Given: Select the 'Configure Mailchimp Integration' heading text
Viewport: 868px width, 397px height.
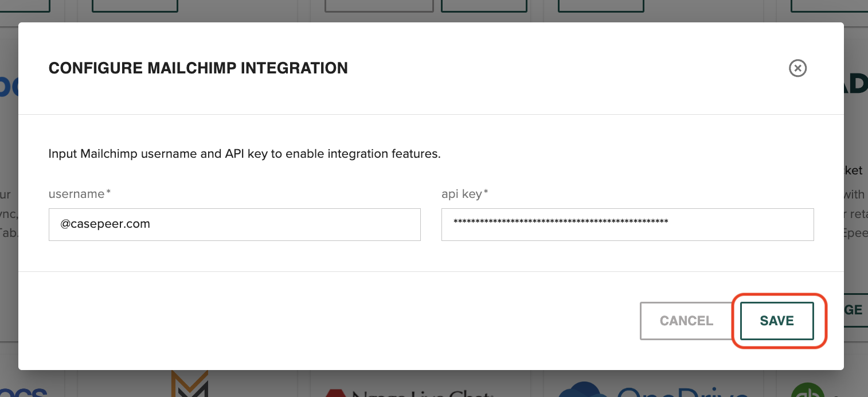Looking at the screenshot, I should click(x=198, y=68).
